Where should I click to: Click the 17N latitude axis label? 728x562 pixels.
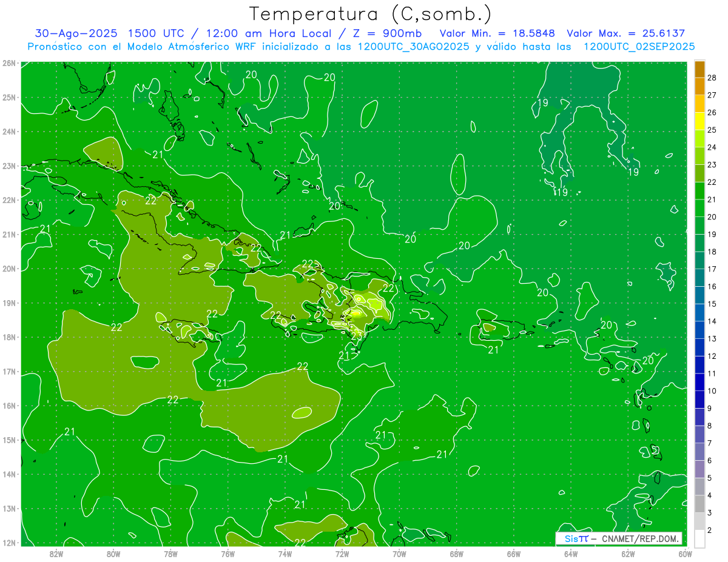pyautogui.click(x=8, y=372)
